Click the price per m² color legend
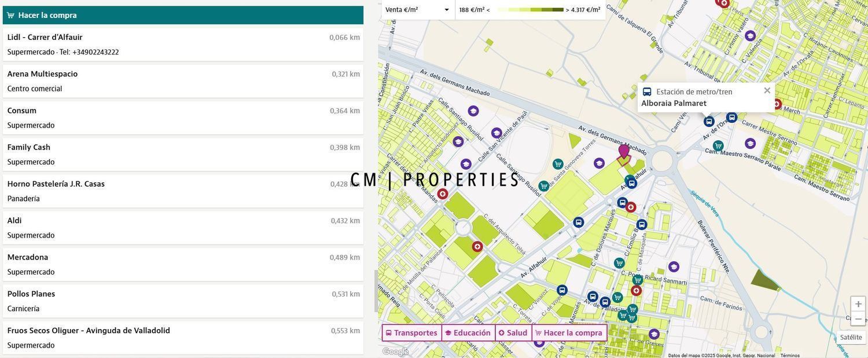 pos(530,10)
